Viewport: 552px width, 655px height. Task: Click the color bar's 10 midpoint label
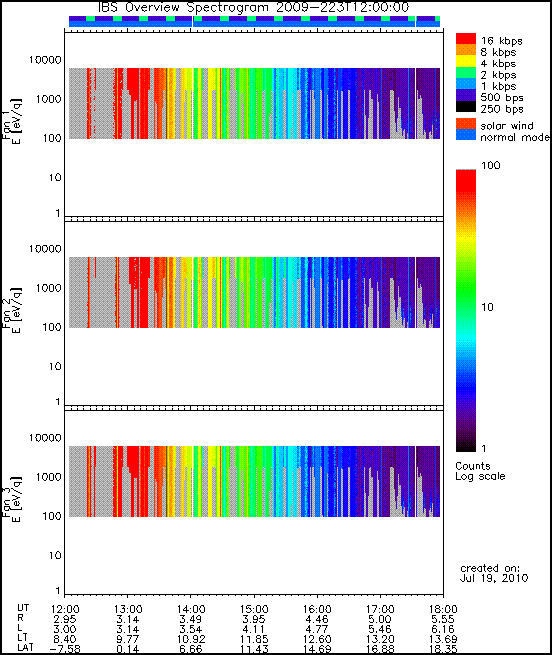click(488, 307)
